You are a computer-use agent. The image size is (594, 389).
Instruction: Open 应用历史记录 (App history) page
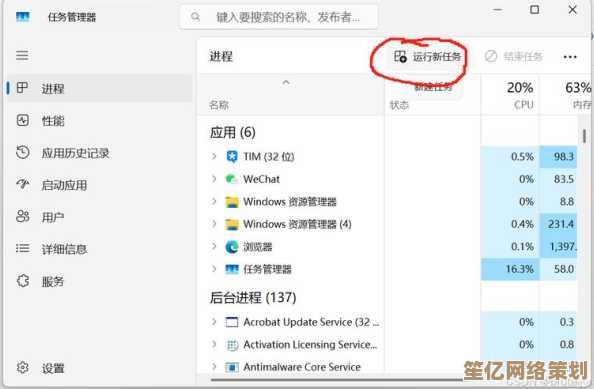(75, 153)
